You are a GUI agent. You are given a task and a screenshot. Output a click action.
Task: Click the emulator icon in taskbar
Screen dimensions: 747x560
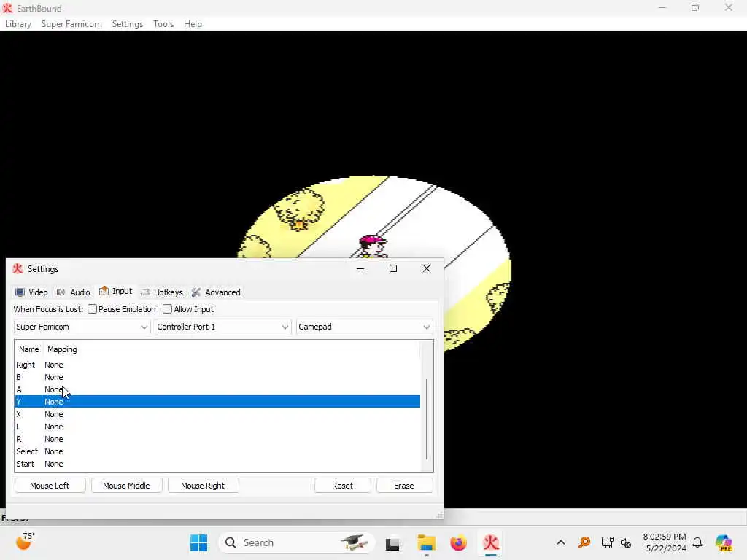[491, 542]
